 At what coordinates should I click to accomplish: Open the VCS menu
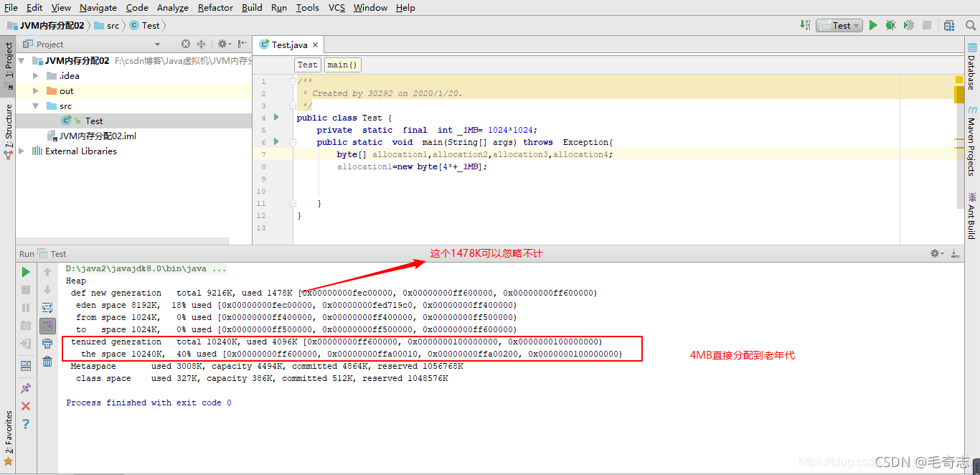[336, 7]
